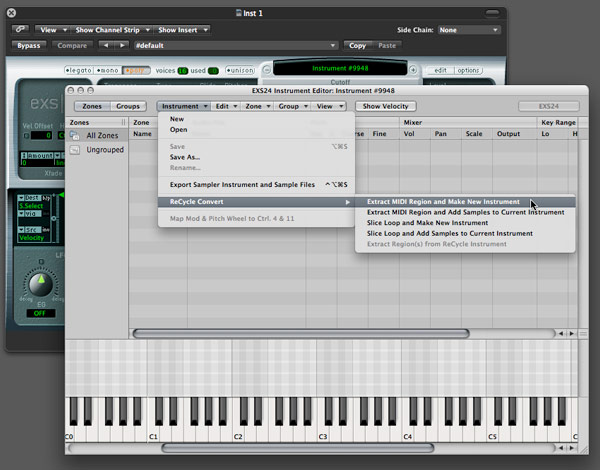This screenshot has width=600, height=470.
Task: Select the All Zones group icon
Action: tap(75, 135)
